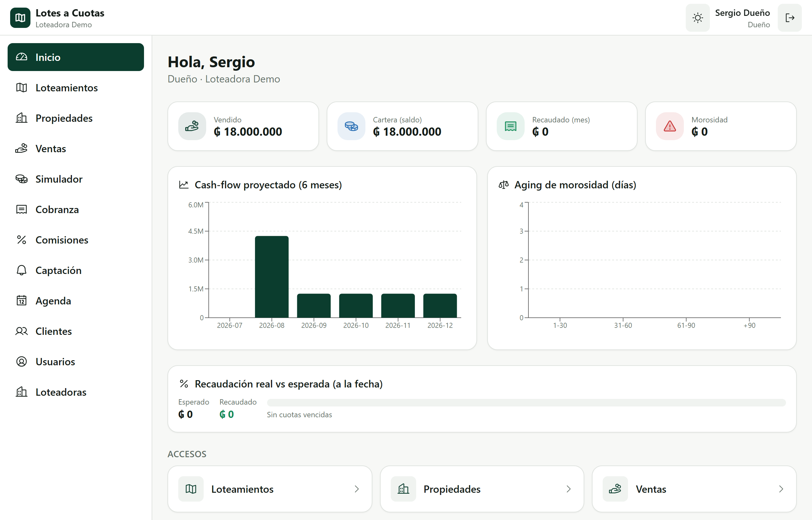Click the Morosidad ₲ 0 value
The image size is (812, 520).
point(699,132)
